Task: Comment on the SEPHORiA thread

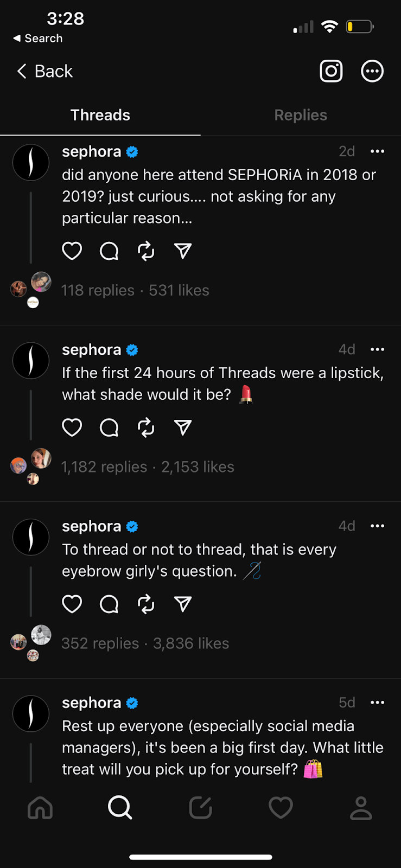Action: click(x=109, y=251)
